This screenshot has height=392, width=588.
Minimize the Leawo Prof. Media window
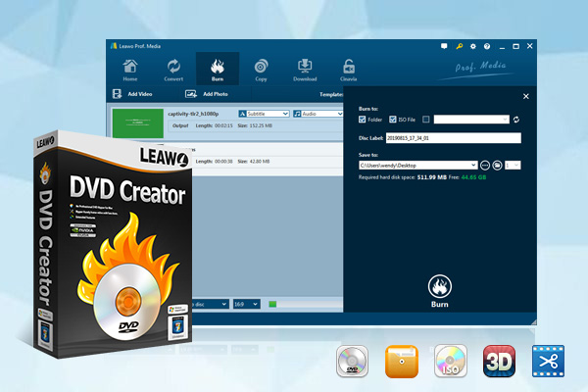pos(502,46)
